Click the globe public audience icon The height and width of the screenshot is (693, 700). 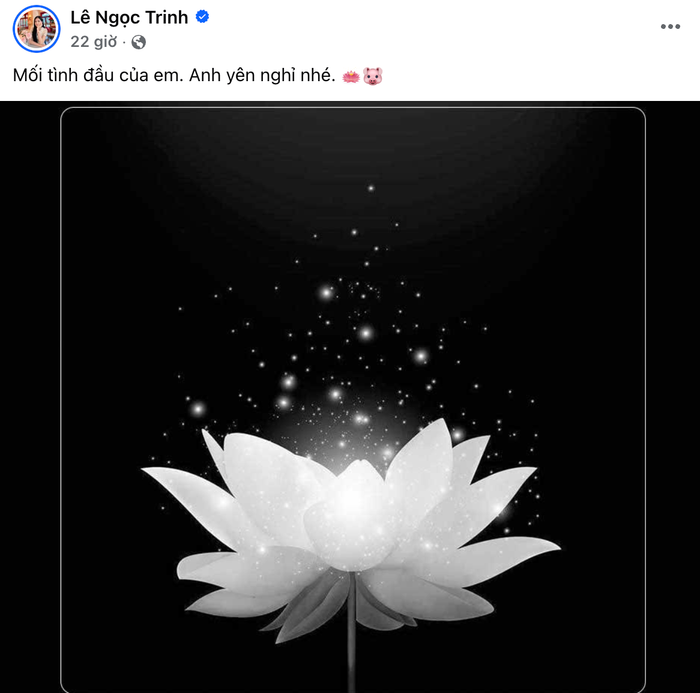138,42
